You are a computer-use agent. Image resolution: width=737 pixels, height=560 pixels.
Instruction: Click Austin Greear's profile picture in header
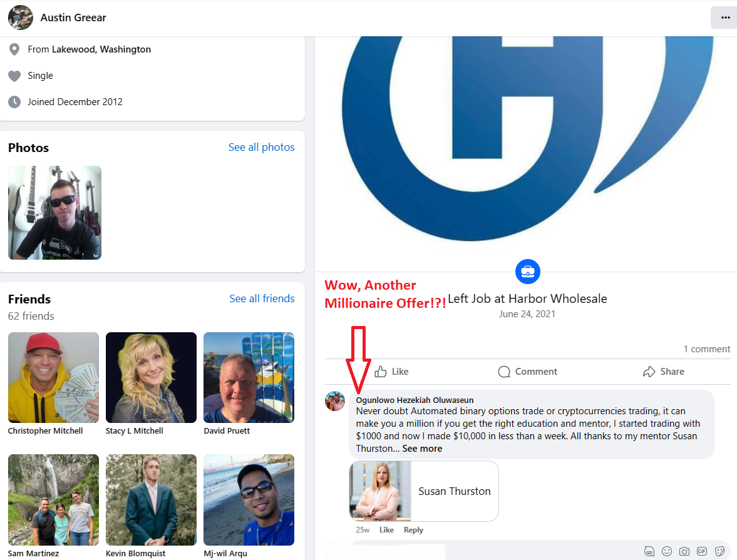21,18
